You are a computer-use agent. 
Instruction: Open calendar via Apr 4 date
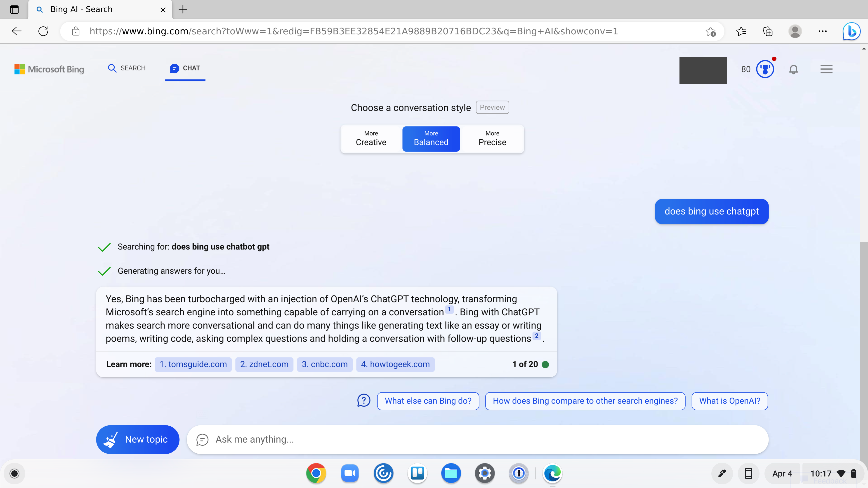782,474
